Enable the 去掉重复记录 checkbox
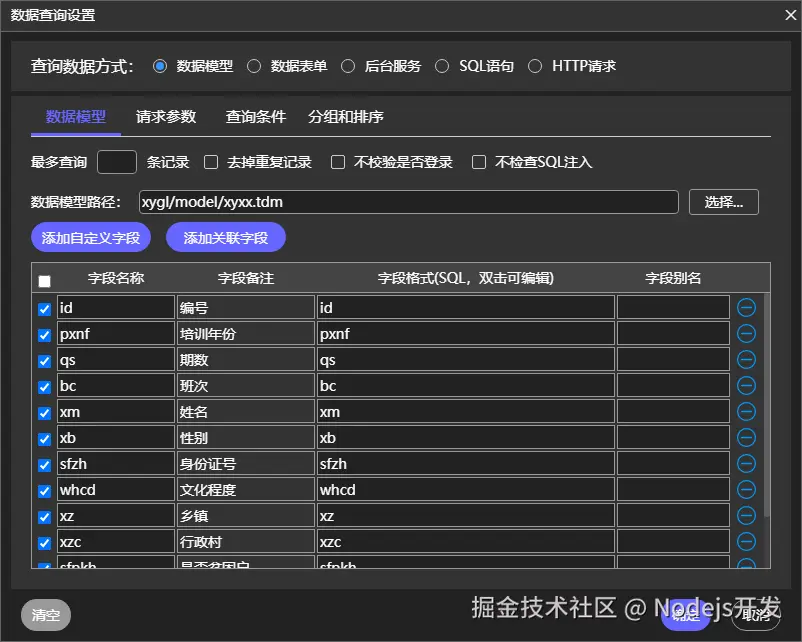 (x=210, y=161)
